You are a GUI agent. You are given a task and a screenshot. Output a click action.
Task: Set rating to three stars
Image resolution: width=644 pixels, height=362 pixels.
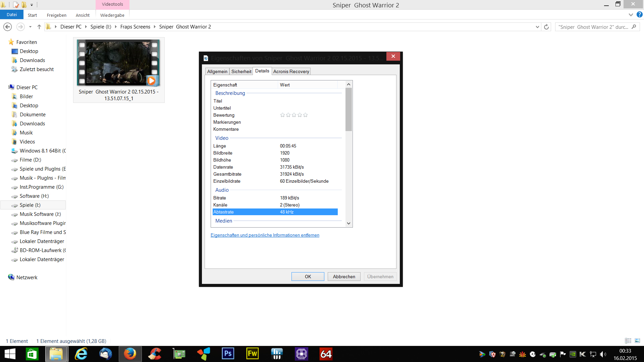294,115
